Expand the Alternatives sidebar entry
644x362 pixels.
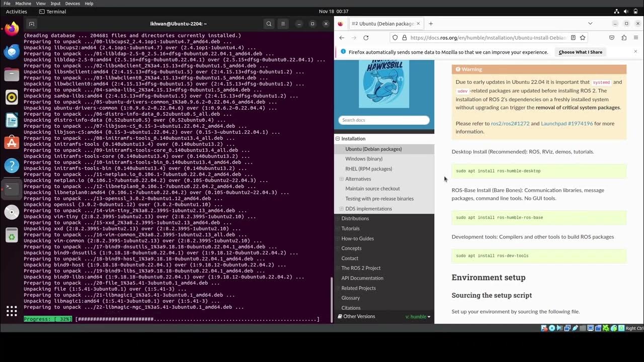341,179
